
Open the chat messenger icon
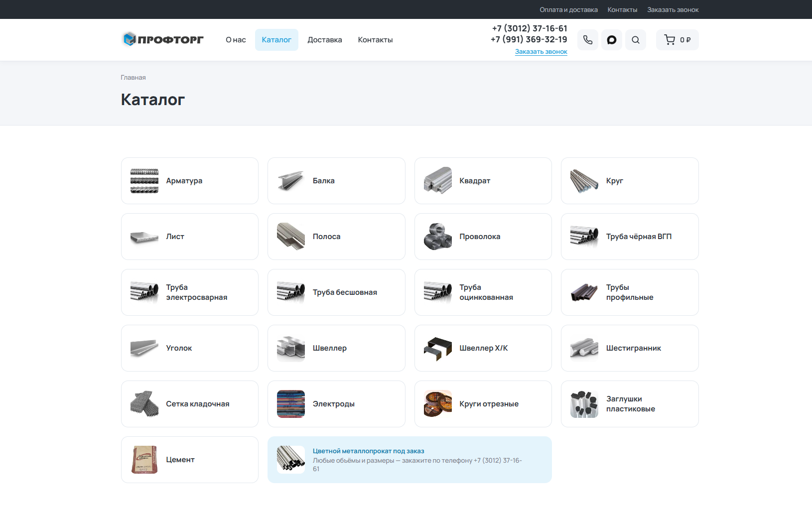click(x=612, y=40)
